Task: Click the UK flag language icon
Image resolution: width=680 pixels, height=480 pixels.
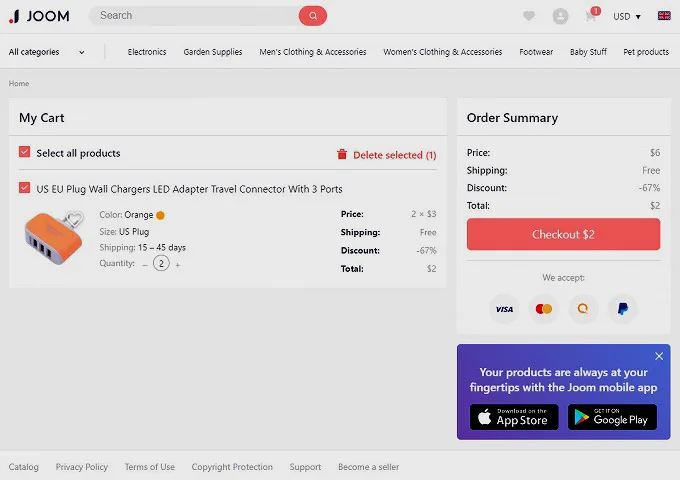Action: coord(663,16)
